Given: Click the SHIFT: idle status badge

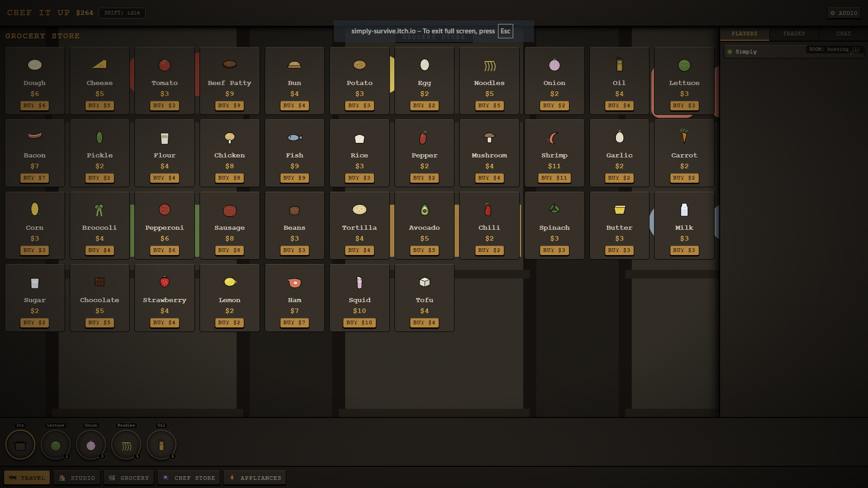Looking at the screenshot, I should pyautogui.click(x=122, y=13).
